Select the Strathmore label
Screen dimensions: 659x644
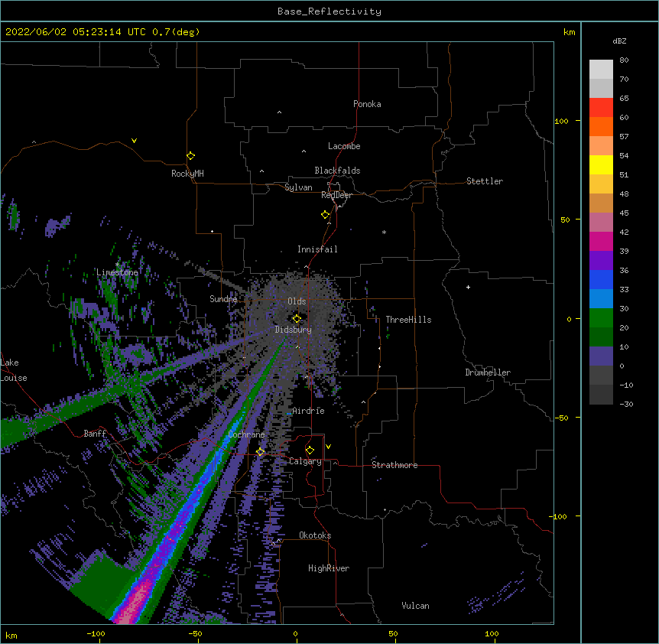(x=394, y=465)
